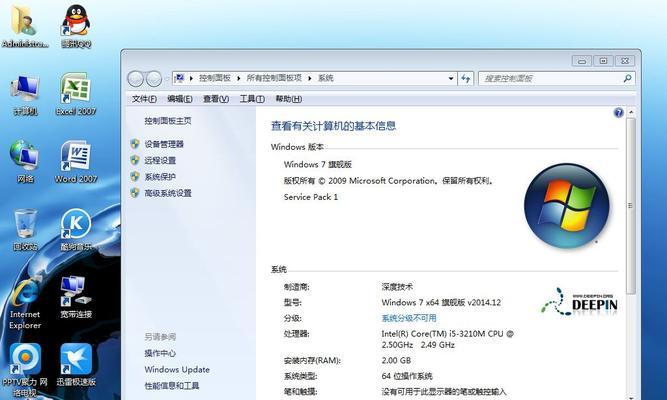Image resolution: width=667 pixels, height=400 pixels.
Task: Open the Recycle Bin (回收站) icon
Action: pos(25,230)
